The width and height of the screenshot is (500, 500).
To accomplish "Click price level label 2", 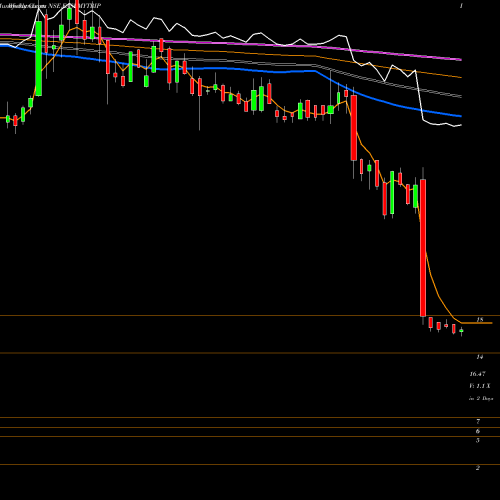I will click(478, 468).
